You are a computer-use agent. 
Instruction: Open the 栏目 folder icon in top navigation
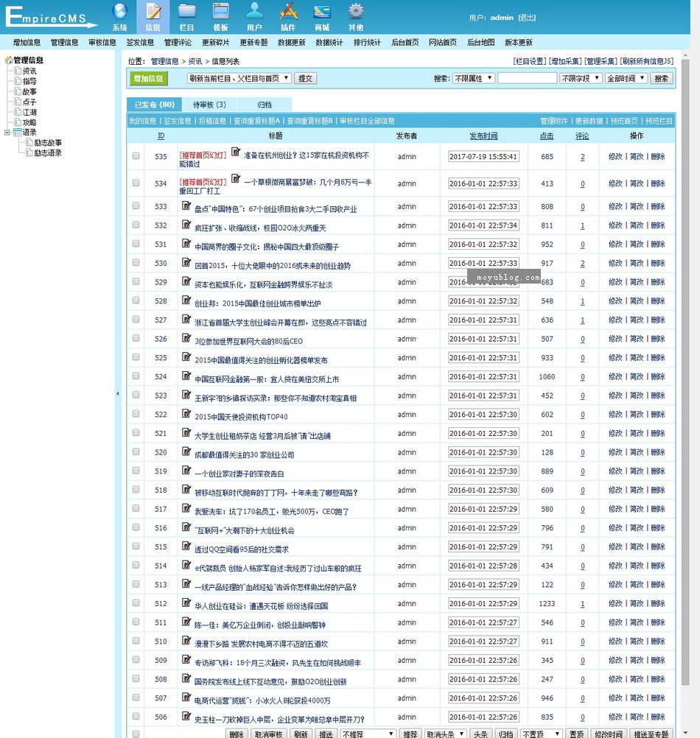coord(186,11)
